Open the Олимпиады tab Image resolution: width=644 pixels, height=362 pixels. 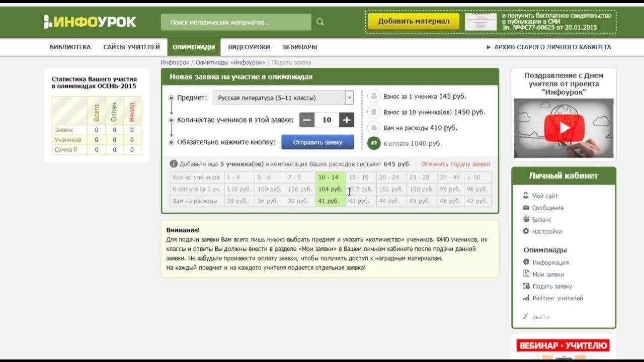pos(194,47)
